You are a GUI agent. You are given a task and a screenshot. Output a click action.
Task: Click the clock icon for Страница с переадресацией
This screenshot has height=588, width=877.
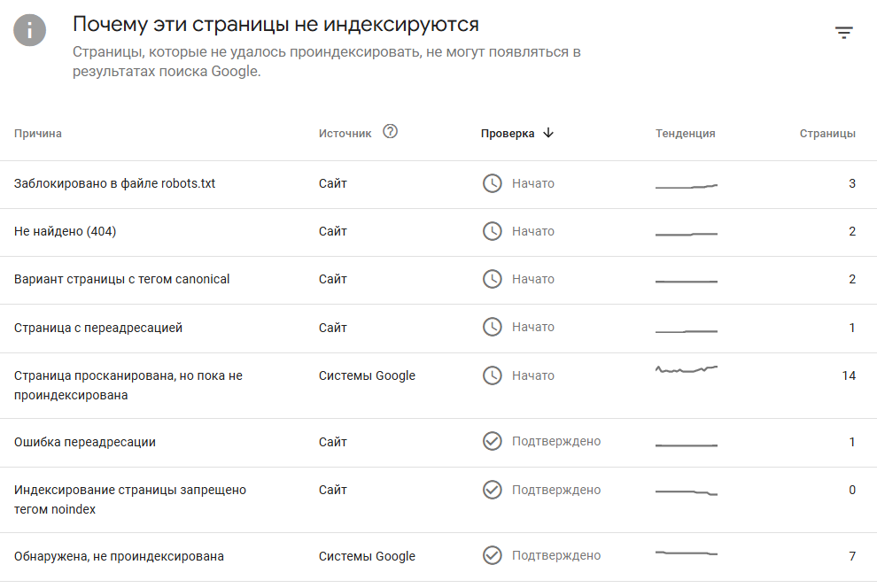click(x=492, y=327)
